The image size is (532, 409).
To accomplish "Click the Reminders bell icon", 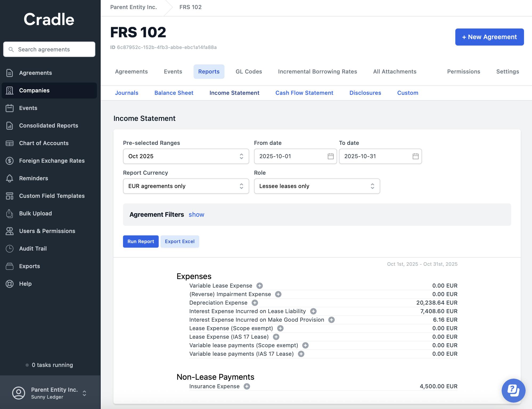I will pos(10,178).
